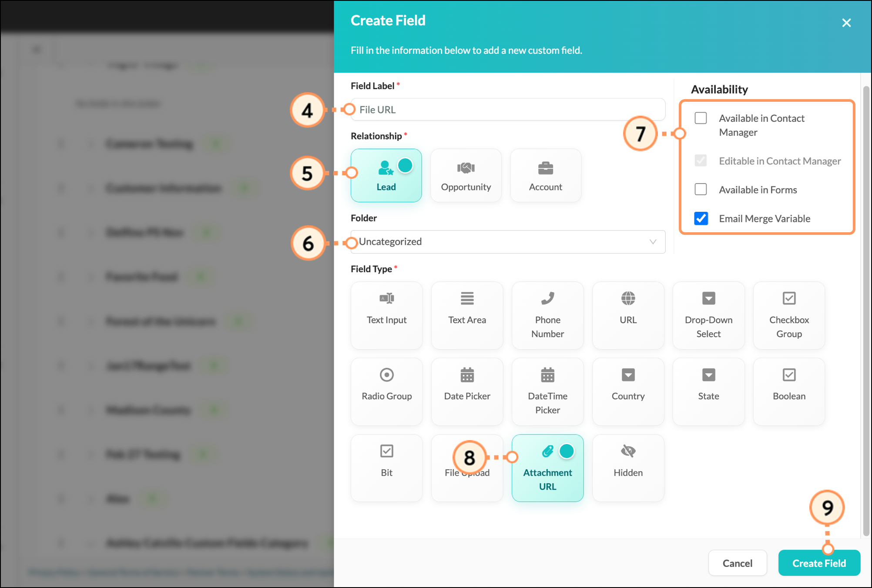Select the Opportunity relationship card
Image resolution: width=872 pixels, height=588 pixels.
click(466, 175)
